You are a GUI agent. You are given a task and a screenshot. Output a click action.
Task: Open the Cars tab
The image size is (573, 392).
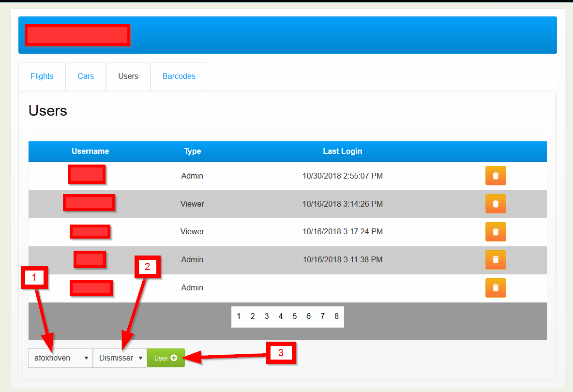tap(86, 76)
